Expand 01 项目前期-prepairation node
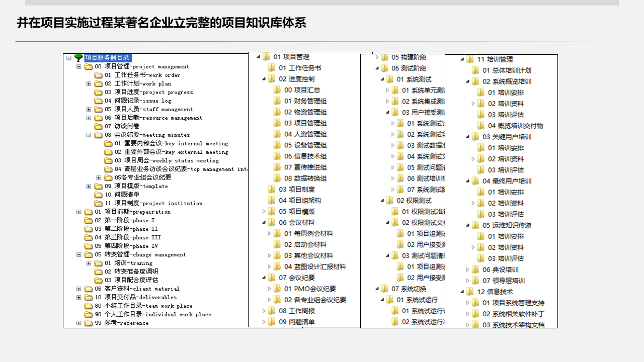Image resolution: width=644 pixels, height=362 pixels. (x=79, y=212)
